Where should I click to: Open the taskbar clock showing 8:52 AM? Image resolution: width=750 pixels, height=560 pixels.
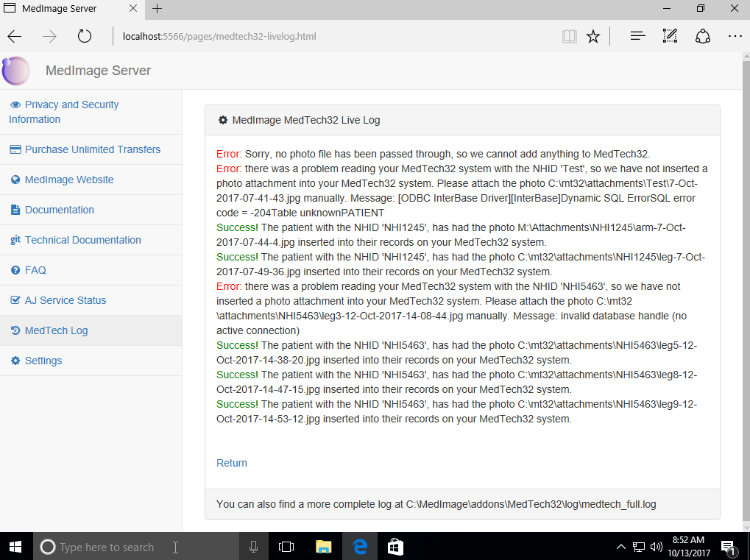[x=689, y=547]
